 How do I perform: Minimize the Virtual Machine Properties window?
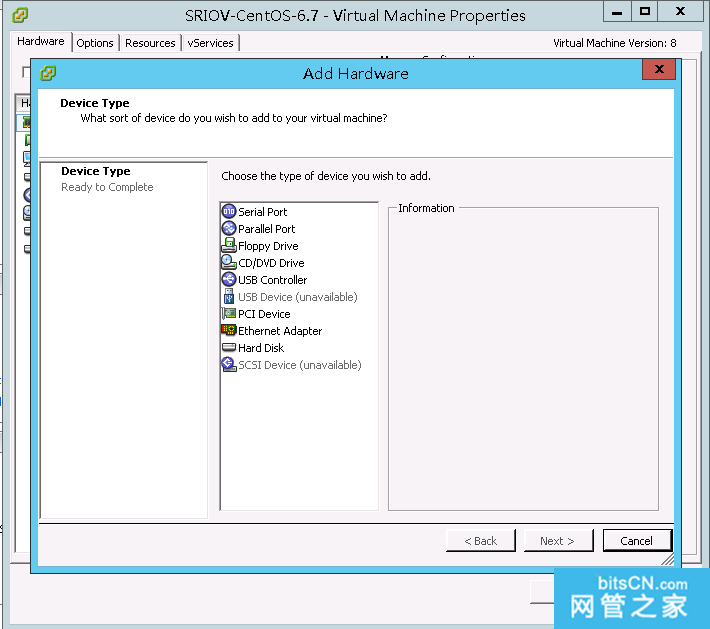point(617,11)
